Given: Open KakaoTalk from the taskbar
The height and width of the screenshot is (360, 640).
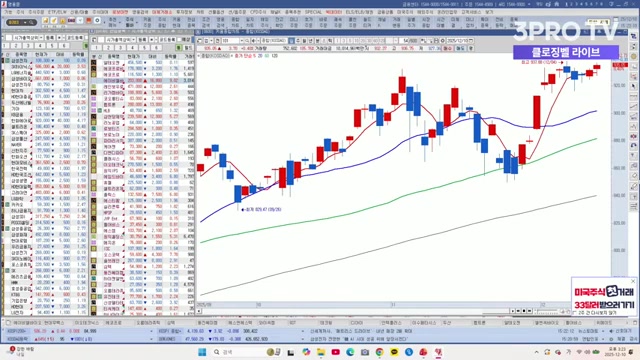Looking at the screenshot, I should pyautogui.click(x=394, y=352).
